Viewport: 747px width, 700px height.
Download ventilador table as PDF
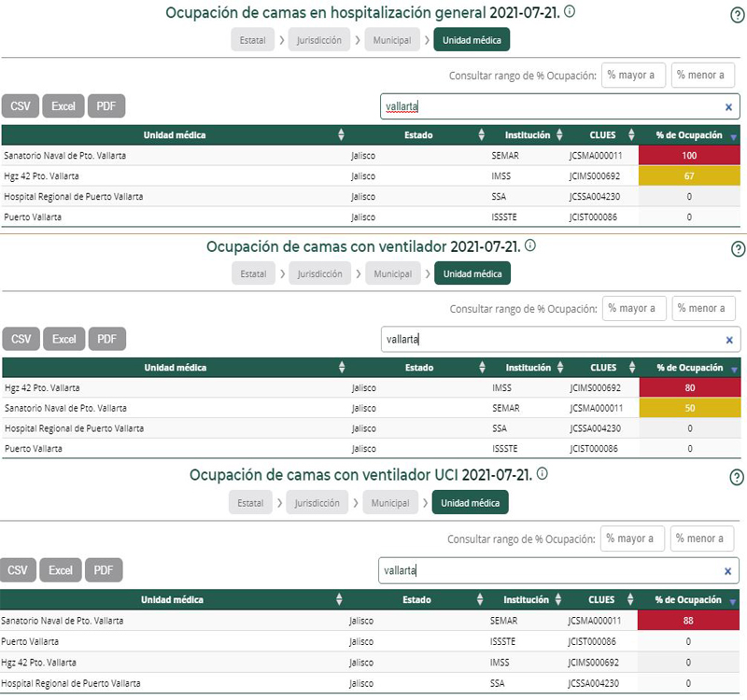coord(106,339)
